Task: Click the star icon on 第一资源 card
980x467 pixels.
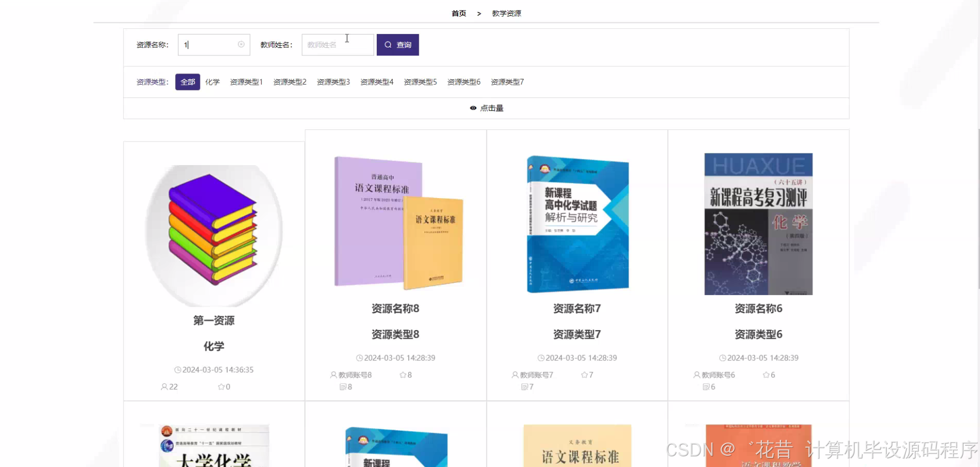Action: 221,387
